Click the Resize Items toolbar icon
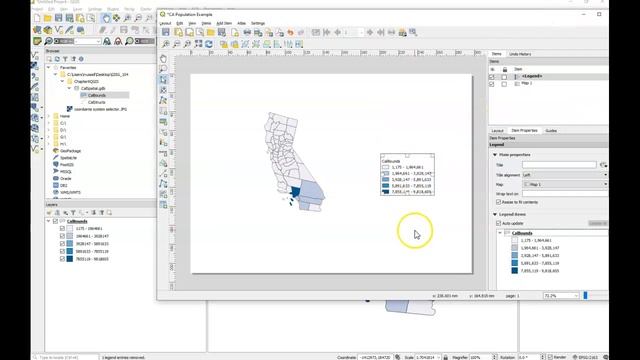640x360 pixels. (x=299, y=44)
